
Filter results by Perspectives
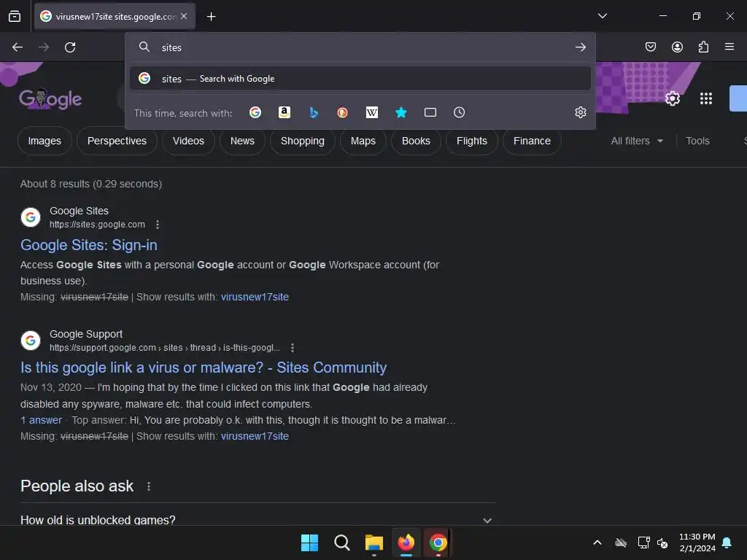point(117,141)
